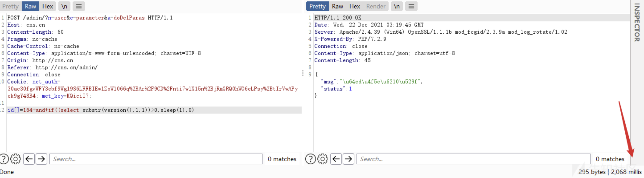644x178 pixels.
Task: Click the response Date header line
Action: pyautogui.click(x=369, y=25)
